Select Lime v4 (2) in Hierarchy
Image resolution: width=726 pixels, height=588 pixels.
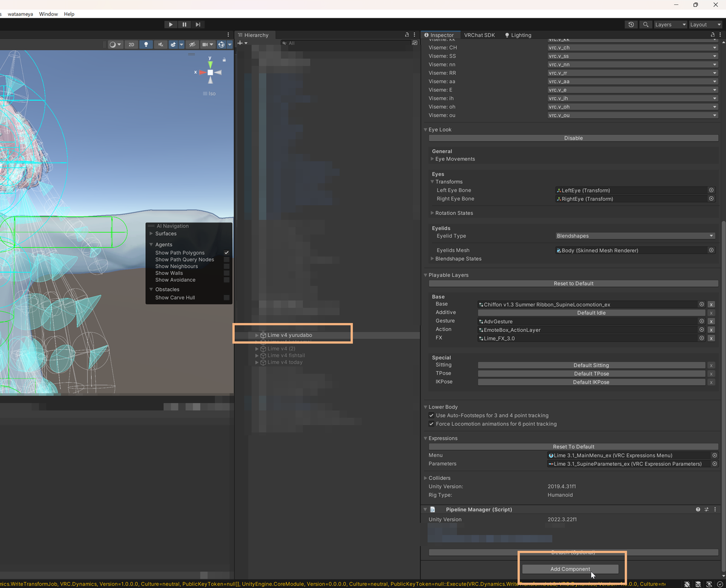[x=281, y=348]
